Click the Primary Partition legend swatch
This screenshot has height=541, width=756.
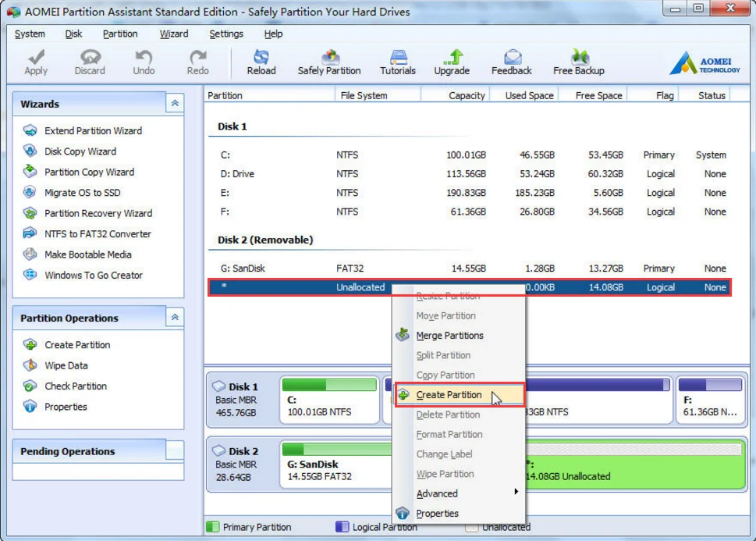212,526
